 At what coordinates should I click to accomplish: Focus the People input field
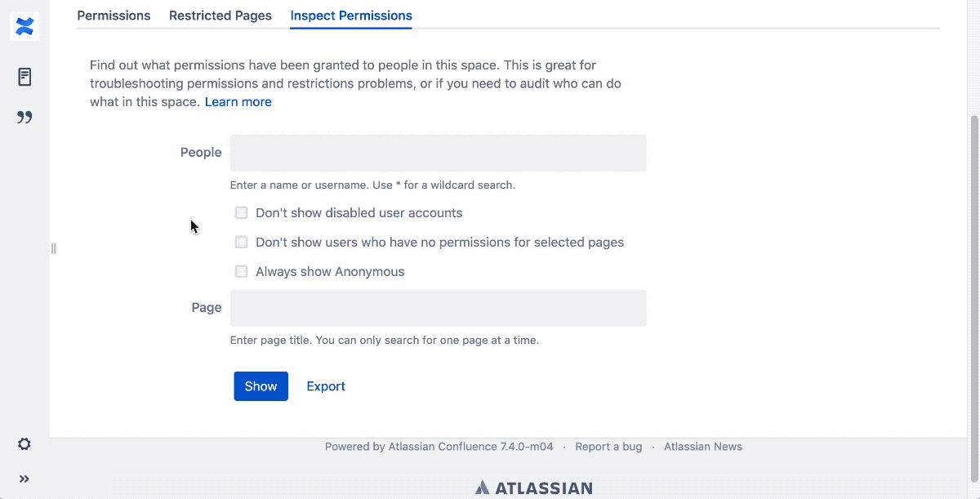tap(438, 154)
